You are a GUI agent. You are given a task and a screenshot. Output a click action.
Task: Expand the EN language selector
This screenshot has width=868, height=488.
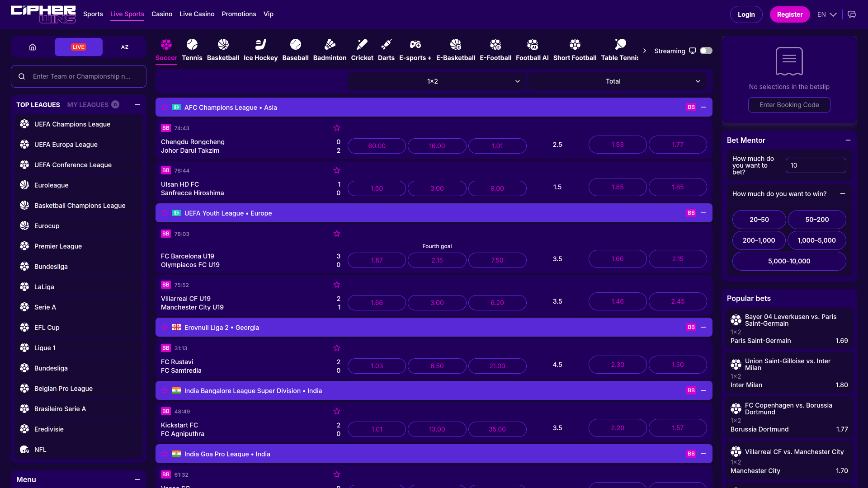pos(826,14)
